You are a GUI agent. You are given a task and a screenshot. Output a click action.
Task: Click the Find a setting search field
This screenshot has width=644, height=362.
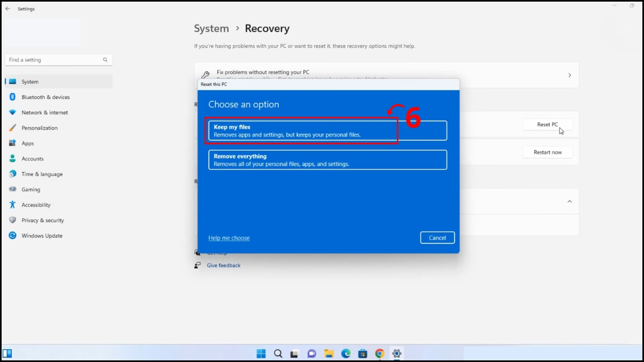point(58,60)
